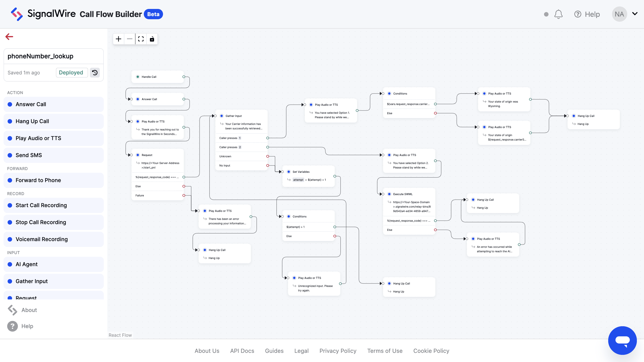644x362 pixels.
Task: Select the 'You have selected Option 1' node
Action: (x=331, y=110)
